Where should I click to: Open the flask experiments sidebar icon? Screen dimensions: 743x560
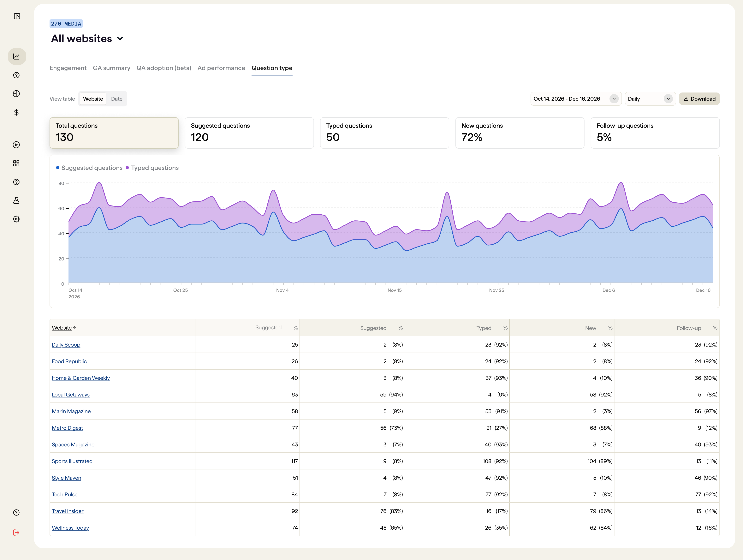coord(16,200)
